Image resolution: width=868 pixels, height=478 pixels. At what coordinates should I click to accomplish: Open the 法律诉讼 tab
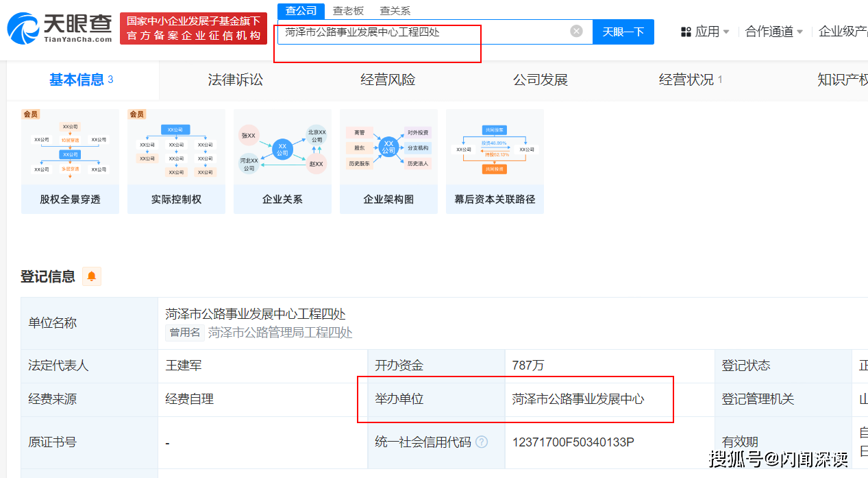click(x=235, y=80)
